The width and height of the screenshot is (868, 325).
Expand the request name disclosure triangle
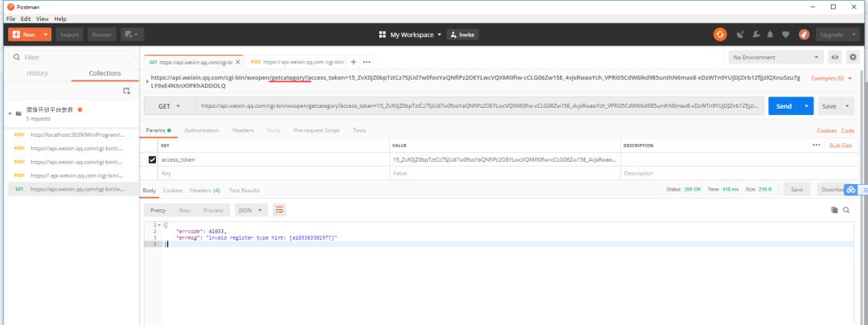(x=147, y=82)
